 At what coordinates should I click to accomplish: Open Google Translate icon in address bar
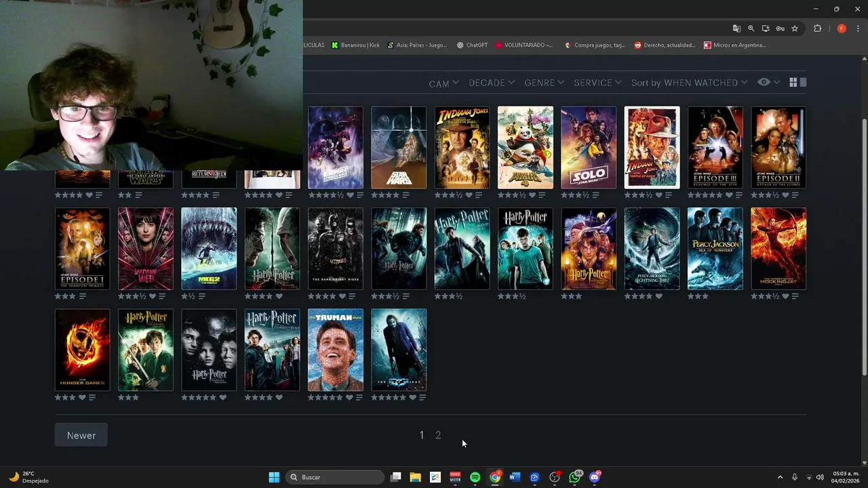(x=736, y=28)
